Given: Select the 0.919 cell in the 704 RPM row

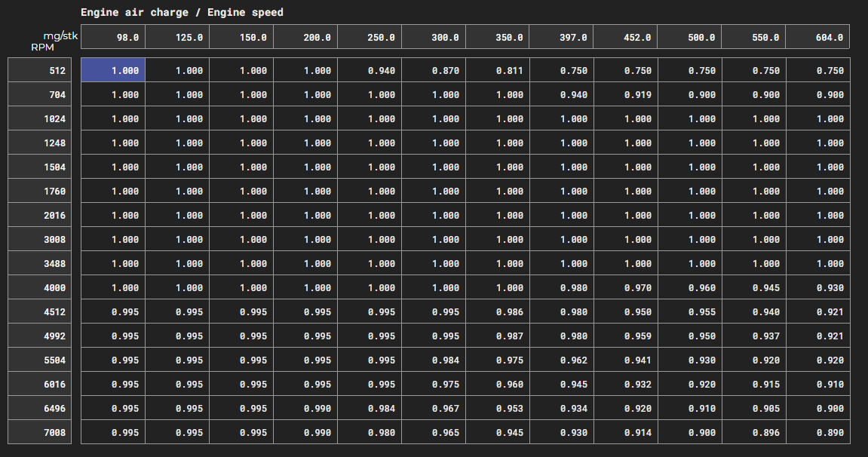Looking at the screenshot, I should point(625,94).
